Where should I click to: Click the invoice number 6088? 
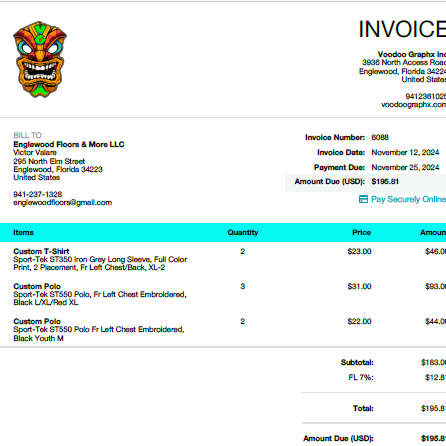(x=380, y=138)
